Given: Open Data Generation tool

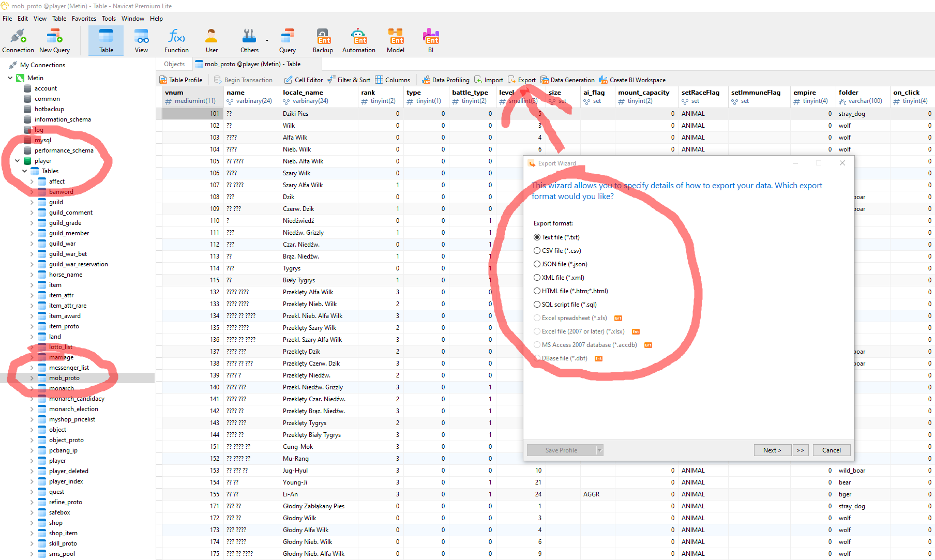Looking at the screenshot, I should point(567,80).
